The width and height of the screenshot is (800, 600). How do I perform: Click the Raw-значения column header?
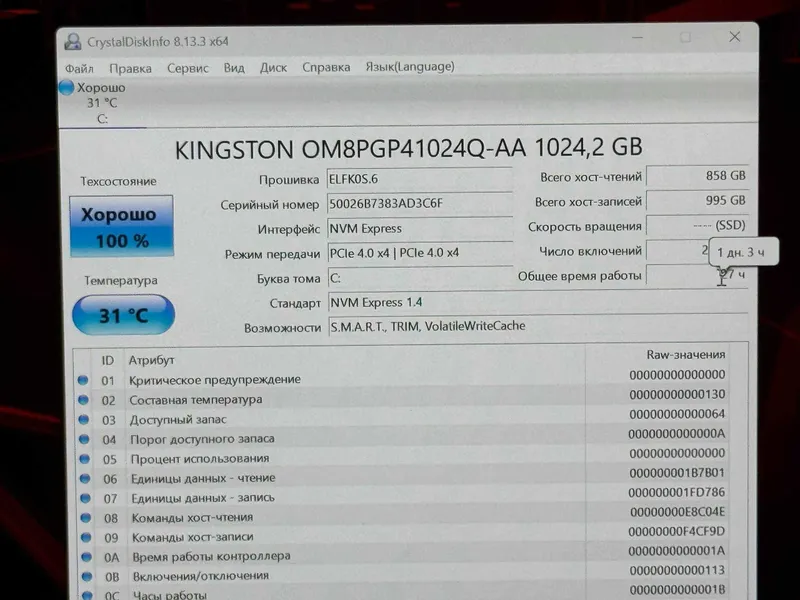(x=686, y=355)
